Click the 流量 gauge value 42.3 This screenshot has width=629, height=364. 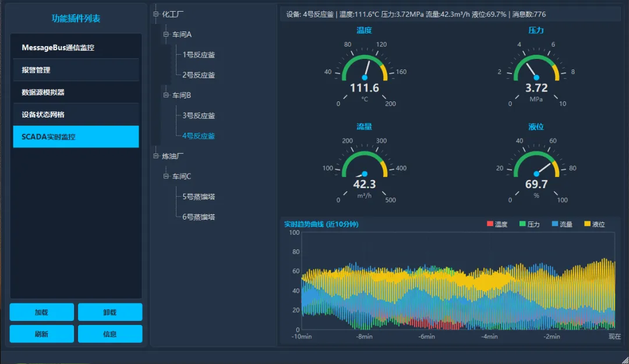point(364,184)
